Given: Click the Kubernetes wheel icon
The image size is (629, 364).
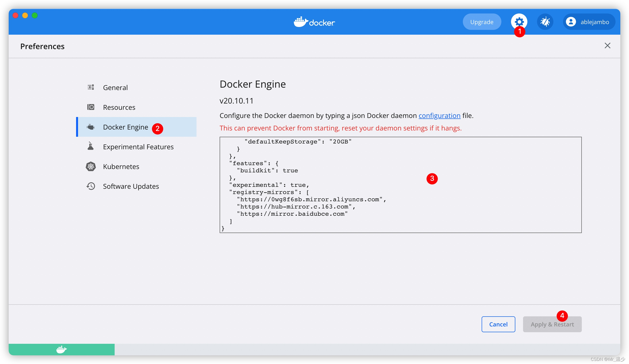Looking at the screenshot, I should [91, 166].
